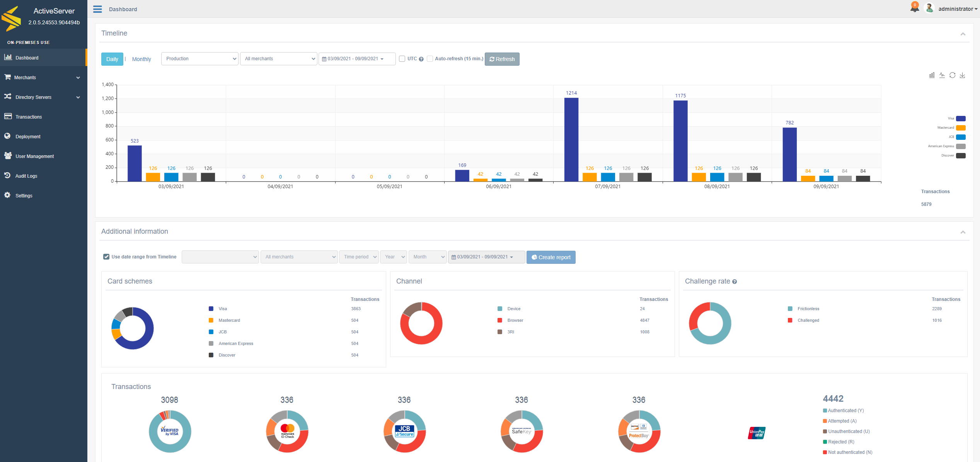Enable the UTC checkbox
Viewport: 980px width, 462px height.
(402, 59)
